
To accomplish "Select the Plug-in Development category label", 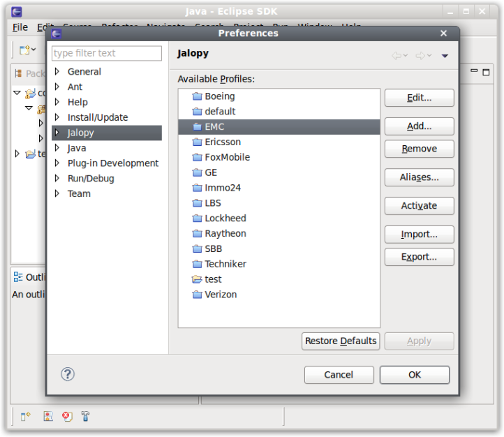I will click(113, 163).
